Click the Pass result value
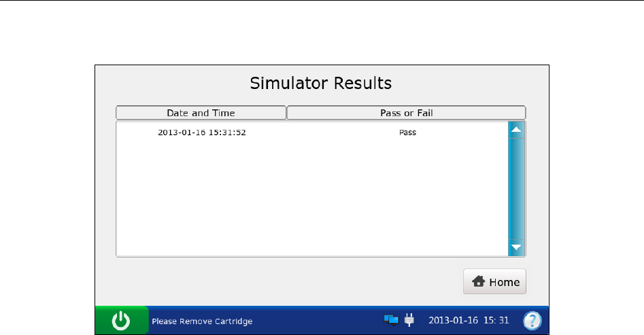Viewport: 644px width, 335px height. click(407, 133)
